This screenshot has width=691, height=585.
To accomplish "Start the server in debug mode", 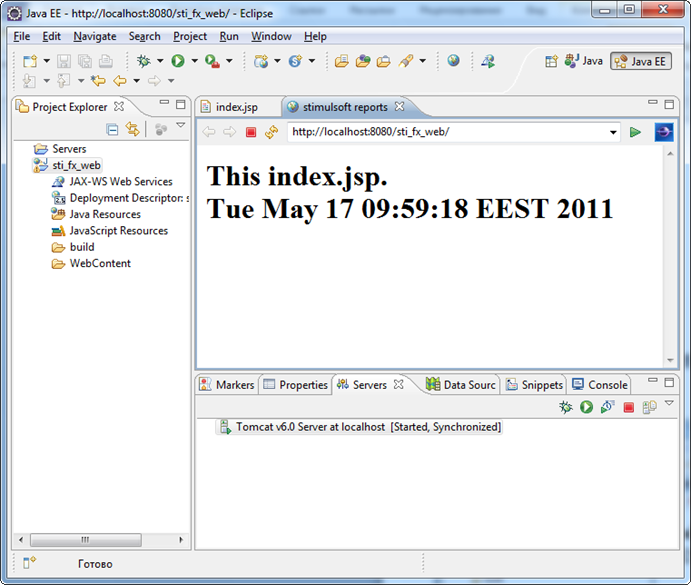I will 566,407.
